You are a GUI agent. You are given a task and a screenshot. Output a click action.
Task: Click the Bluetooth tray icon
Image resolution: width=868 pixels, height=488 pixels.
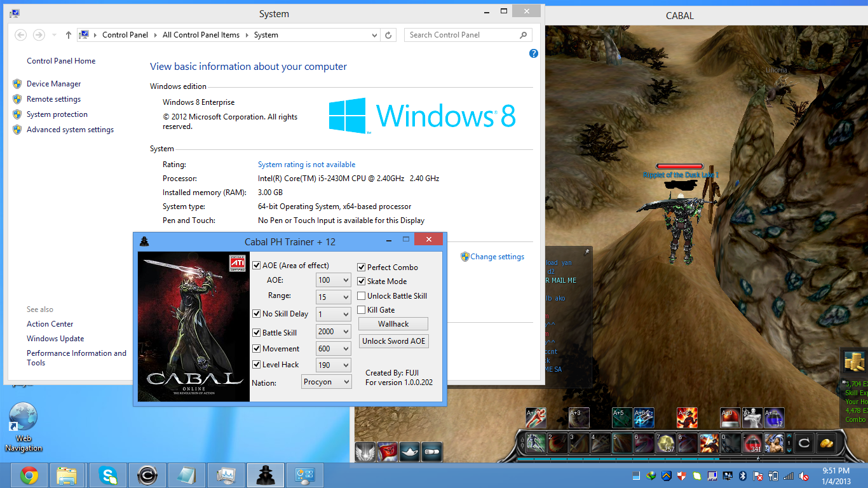tap(744, 476)
